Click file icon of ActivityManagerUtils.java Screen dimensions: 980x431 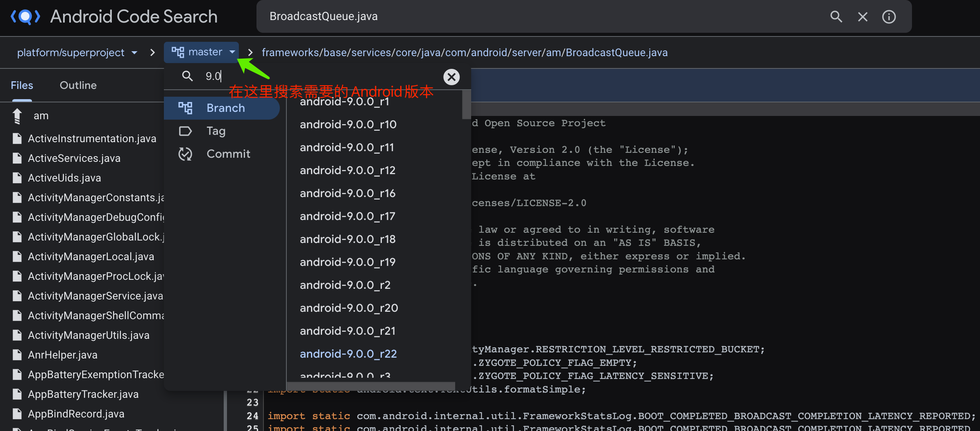point(17,335)
